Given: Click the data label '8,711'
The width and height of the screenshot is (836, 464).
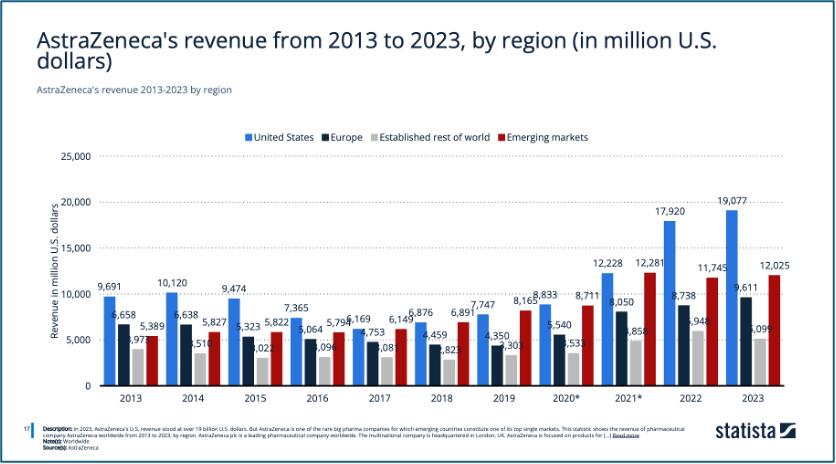Looking at the screenshot, I should [x=587, y=295].
